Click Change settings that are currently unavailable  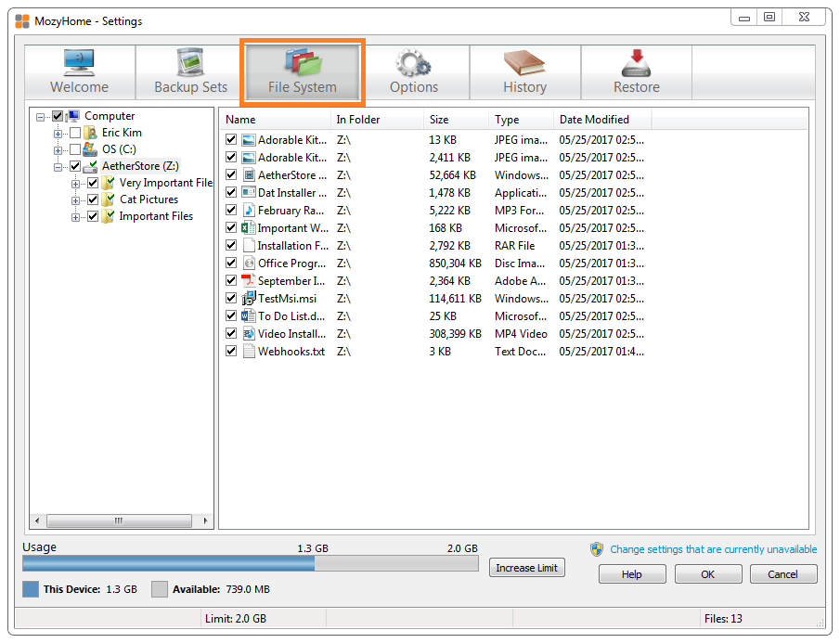714,549
